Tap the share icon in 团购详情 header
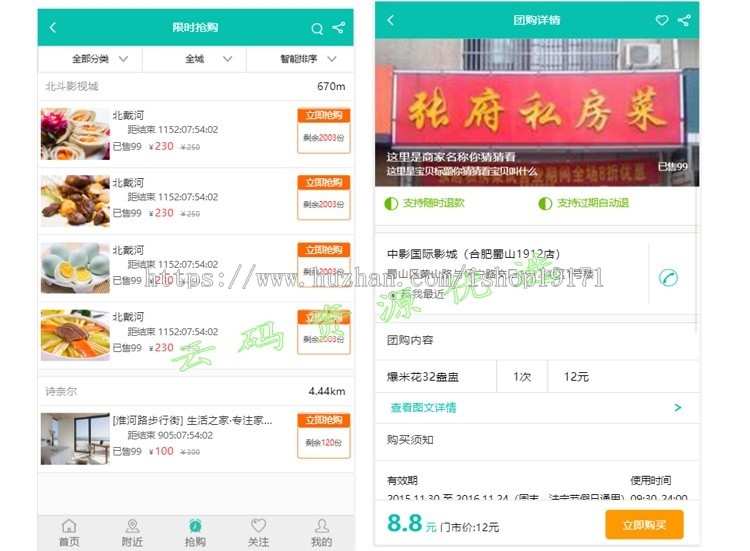Screen dimensions: 750x551 684,20
